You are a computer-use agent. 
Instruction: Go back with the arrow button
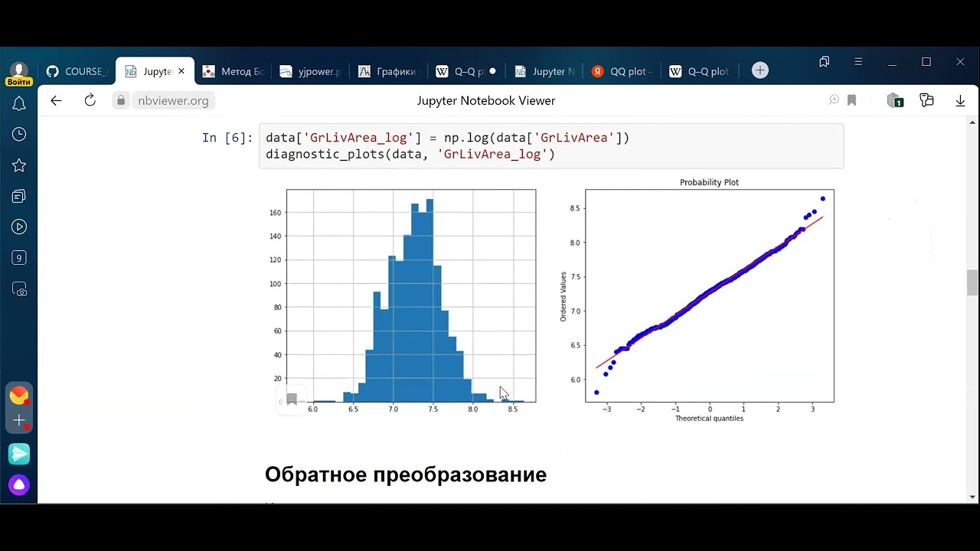[55, 100]
